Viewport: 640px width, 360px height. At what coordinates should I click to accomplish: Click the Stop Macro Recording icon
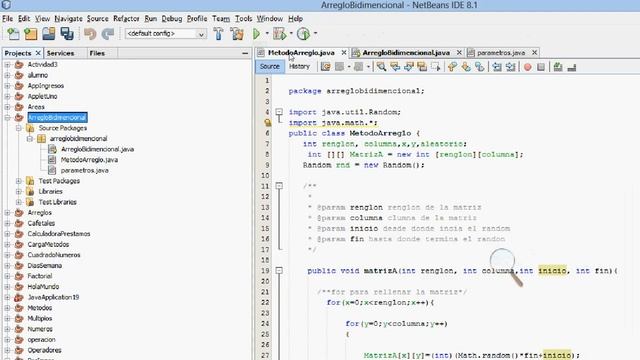541,67
